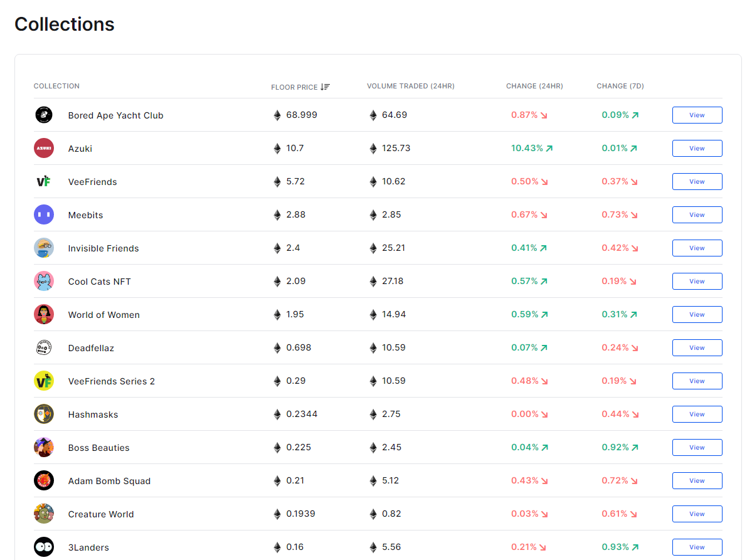
Task: Select the Meebits avatar icon
Action: pyautogui.click(x=44, y=215)
